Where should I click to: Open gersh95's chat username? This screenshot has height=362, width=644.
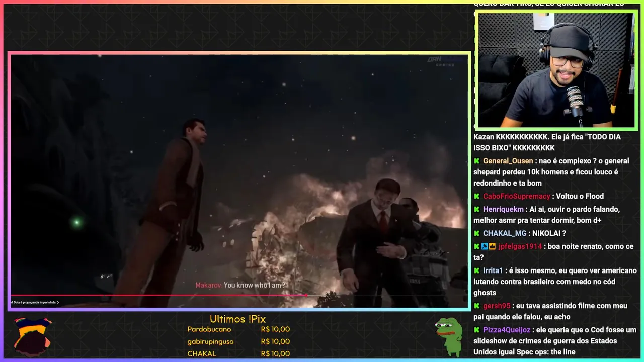click(497, 306)
